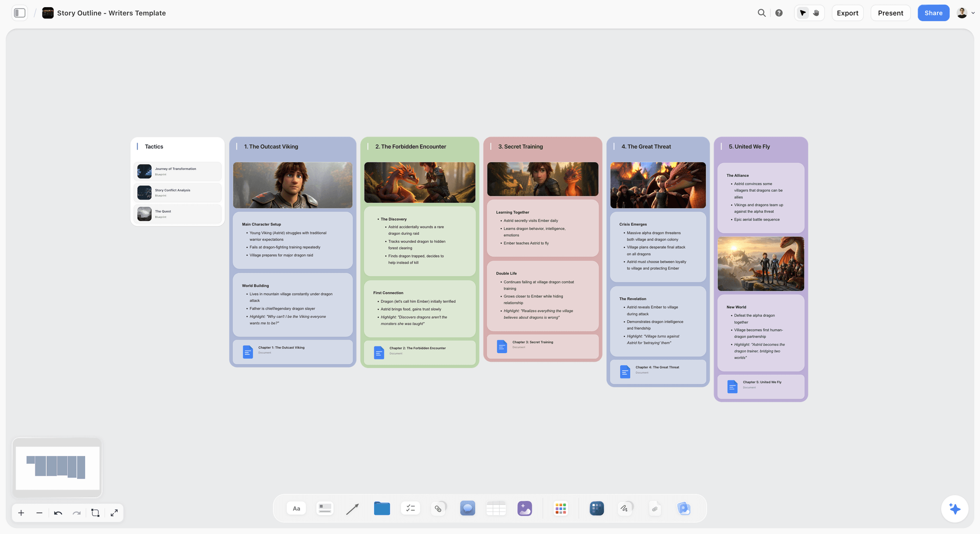Viewport: 980px width, 534px height.
Task: Add a card block from toolbar
Action: click(x=325, y=508)
